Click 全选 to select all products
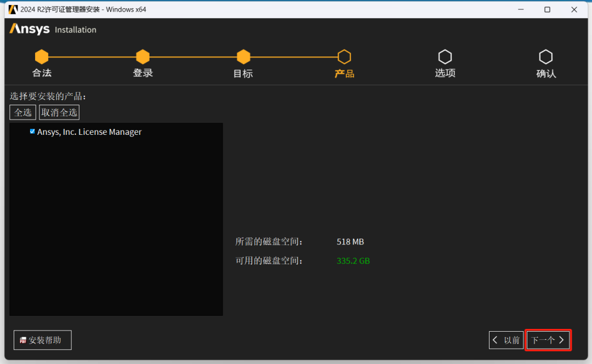Viewport: 592px width, 364px height. 22,112
